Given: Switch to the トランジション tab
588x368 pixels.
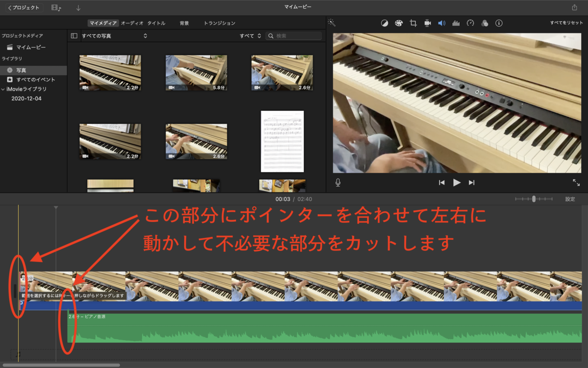Looking at the screenshot, I should pos(220,22).
